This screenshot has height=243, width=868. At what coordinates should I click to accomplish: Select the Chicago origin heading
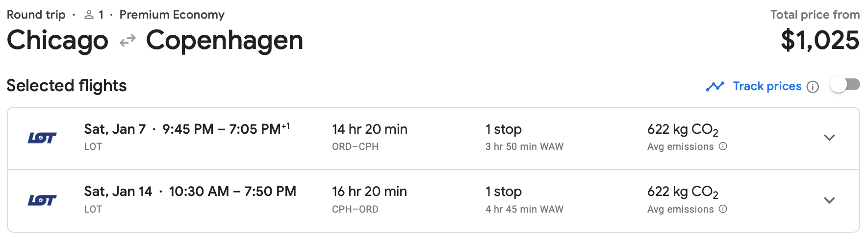coord(57,40)
